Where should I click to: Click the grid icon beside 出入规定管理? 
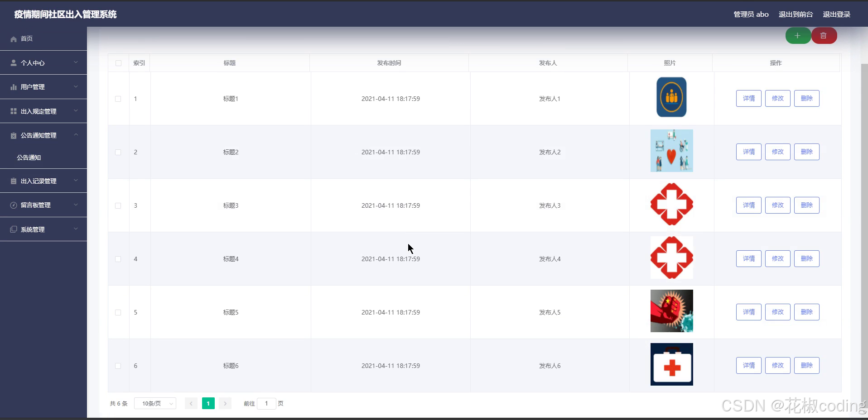(x=14, y=111)
